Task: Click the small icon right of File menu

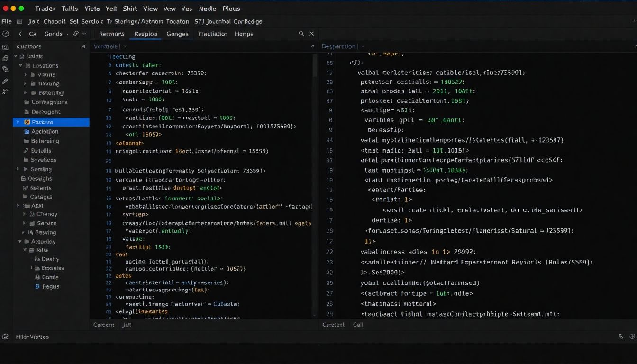Action: [x=19, y=21]
